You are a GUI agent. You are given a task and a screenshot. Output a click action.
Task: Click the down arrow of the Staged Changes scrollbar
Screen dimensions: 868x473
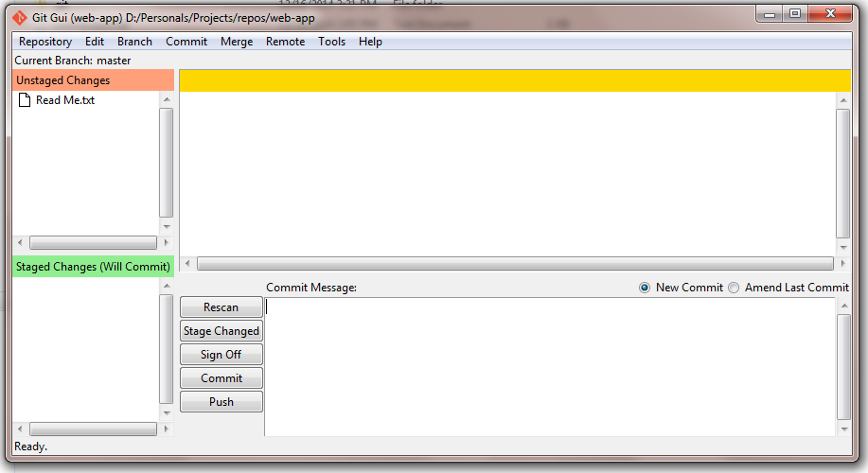pyautogui.click(x=167, y=413)
